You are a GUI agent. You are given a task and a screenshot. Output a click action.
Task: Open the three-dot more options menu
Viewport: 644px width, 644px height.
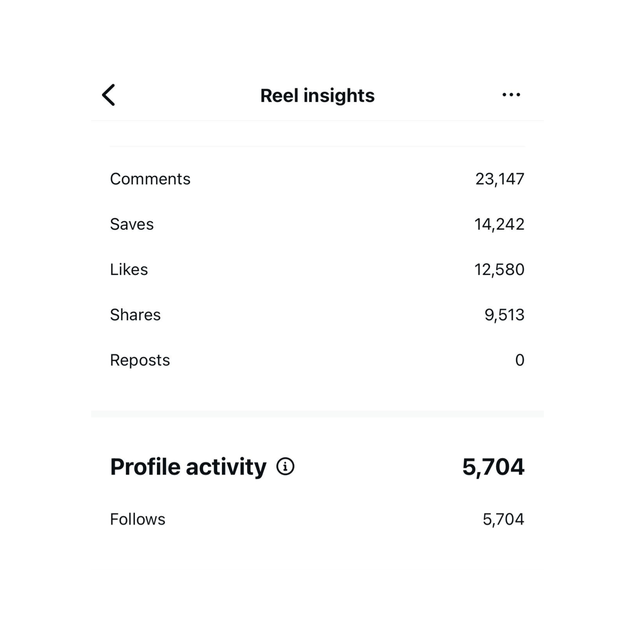pos(511,95)
